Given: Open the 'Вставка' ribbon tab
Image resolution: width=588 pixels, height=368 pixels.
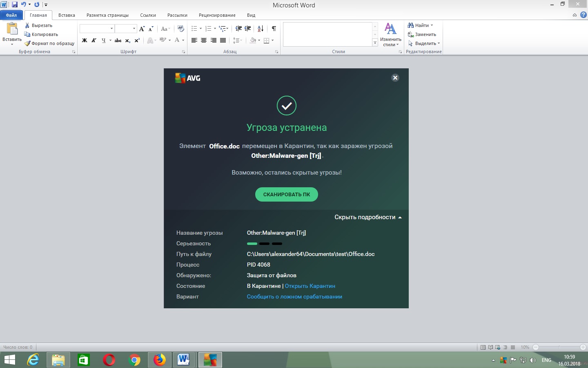Looking at the screenshot, I should (x=67, y=15).
